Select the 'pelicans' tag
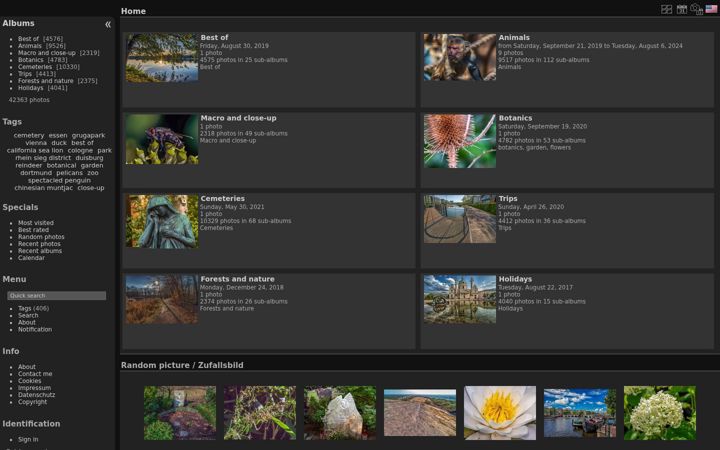 pyautogui.click(x=69, y=173)
